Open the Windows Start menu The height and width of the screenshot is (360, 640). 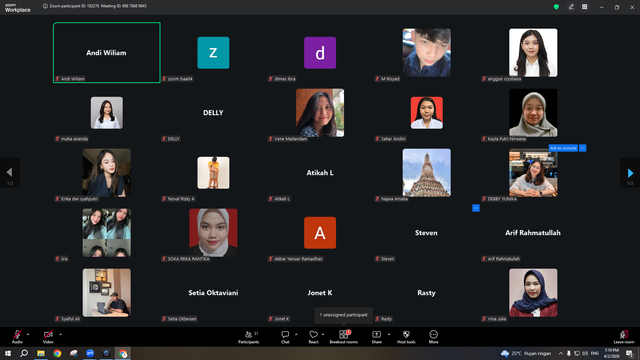[8, 353]
